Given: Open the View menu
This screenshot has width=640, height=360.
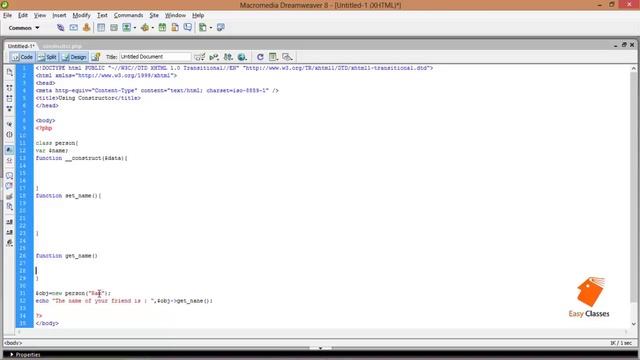Looking at the screenshot, I should tap(40, 15).
